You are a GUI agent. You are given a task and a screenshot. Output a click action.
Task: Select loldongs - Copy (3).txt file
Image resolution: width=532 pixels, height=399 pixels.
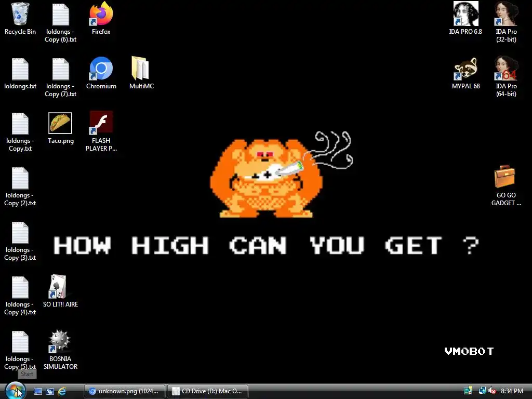[x=20, y=241]
